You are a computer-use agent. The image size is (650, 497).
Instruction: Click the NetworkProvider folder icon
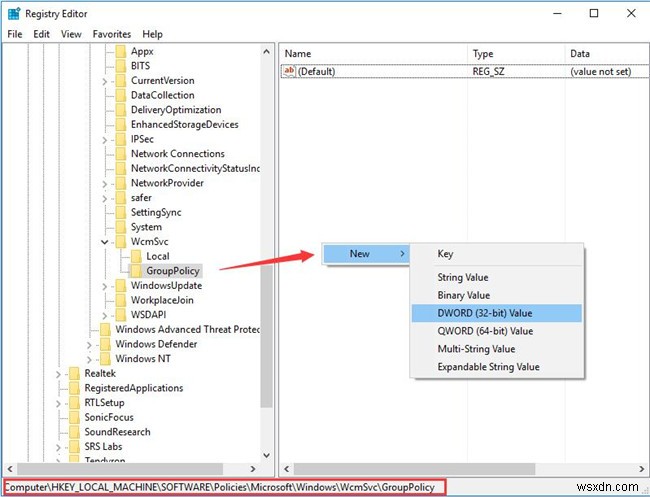point(121,183)
